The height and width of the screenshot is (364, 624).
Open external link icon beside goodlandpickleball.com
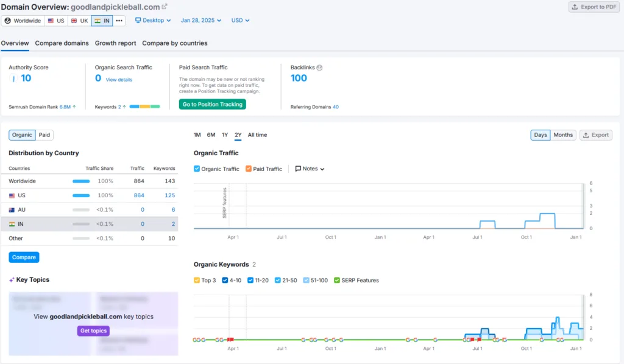coord(165,7)
